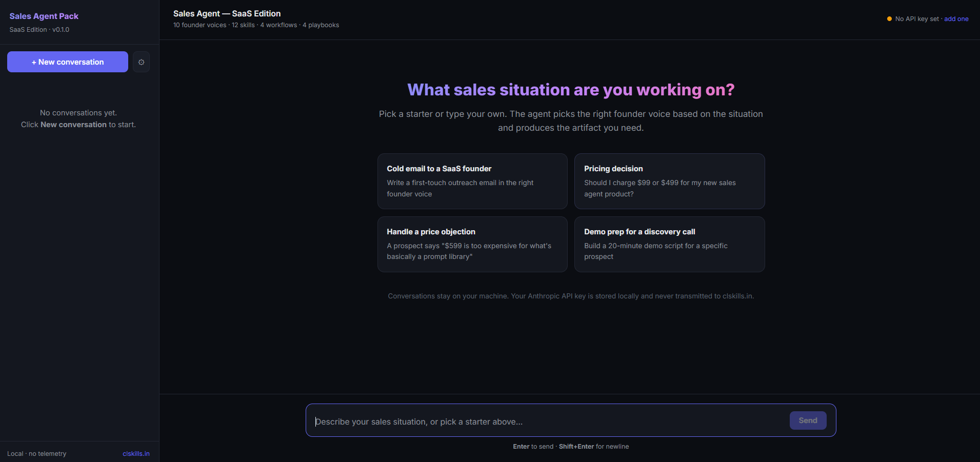Open the clskills.in link in the sidebar footer
Viewport: 980px width, 462px height.
tap(136, 454)
